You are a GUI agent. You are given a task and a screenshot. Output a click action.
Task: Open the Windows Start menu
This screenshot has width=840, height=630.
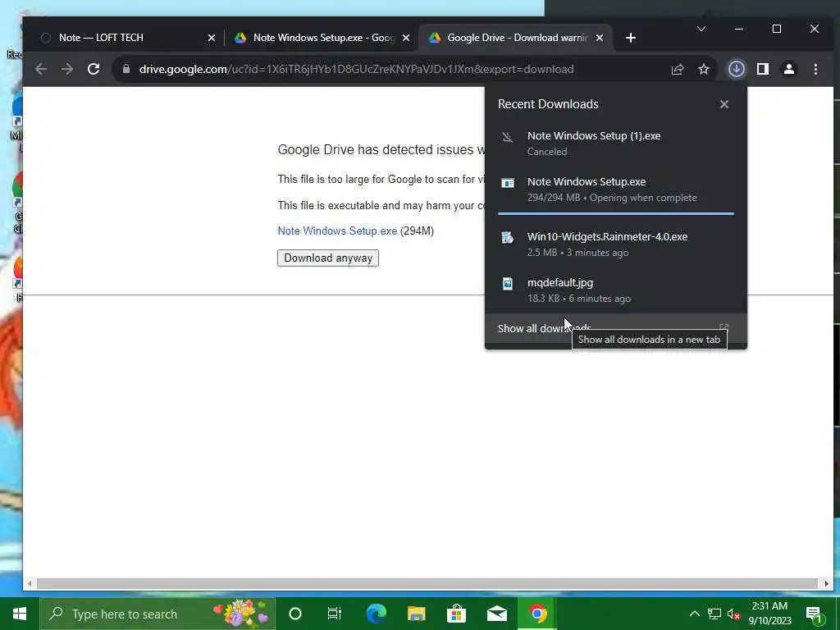pyautogui.click(x=20, y=614)
